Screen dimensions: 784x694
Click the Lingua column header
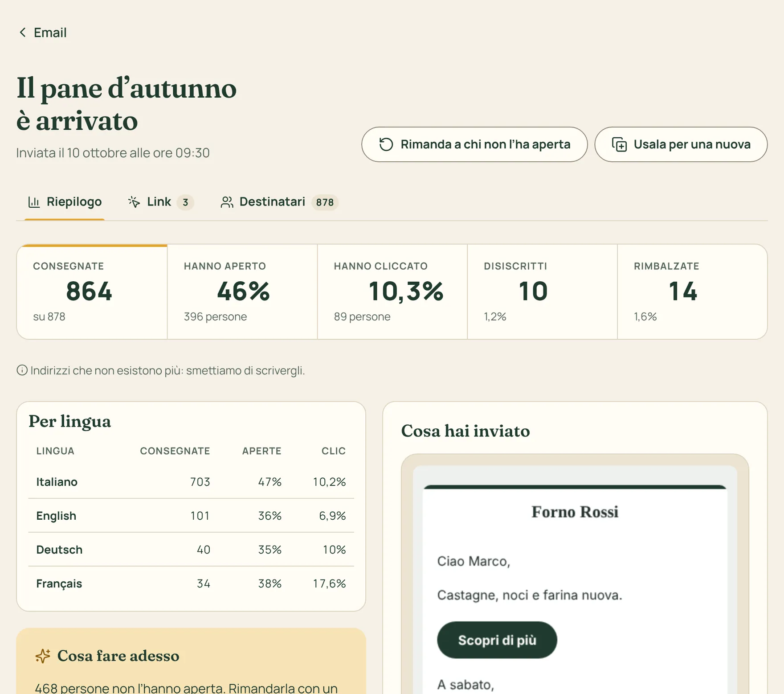(x=55, y=451)
